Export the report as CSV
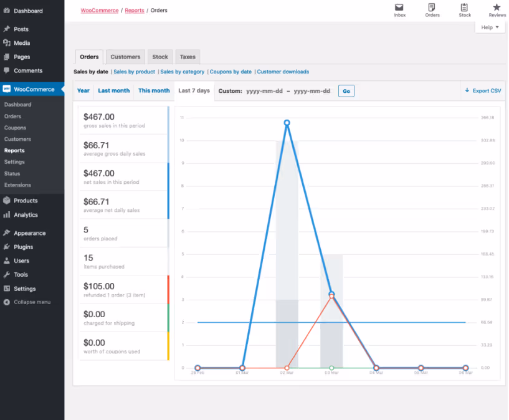Screen dimensions: 509x420 point(483,90)
